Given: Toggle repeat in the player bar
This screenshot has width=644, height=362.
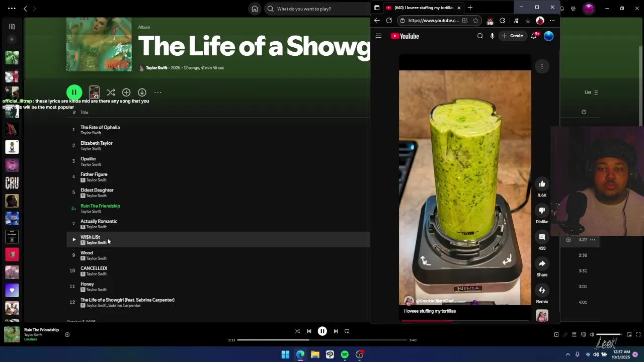Looking at the screenshot, I should point(347,331).
